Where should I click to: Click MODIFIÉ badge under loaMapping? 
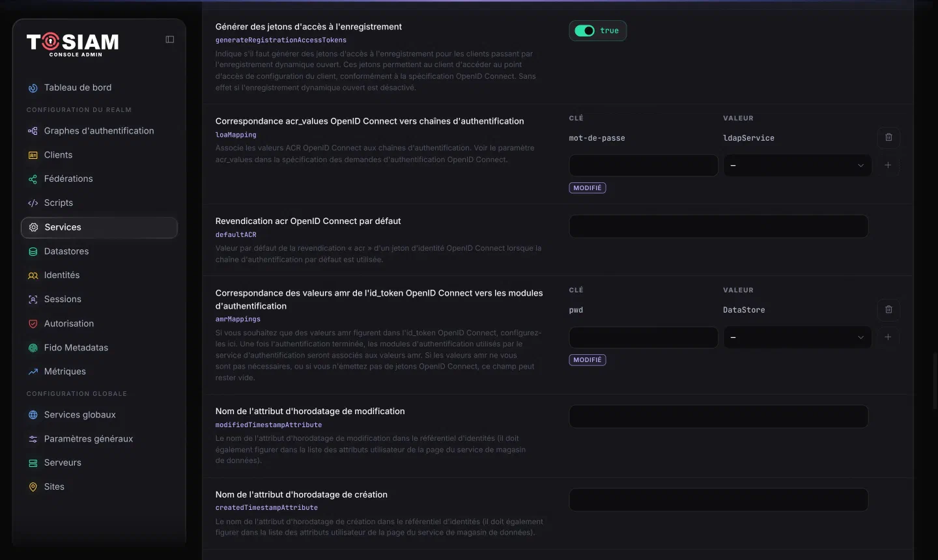588,188
